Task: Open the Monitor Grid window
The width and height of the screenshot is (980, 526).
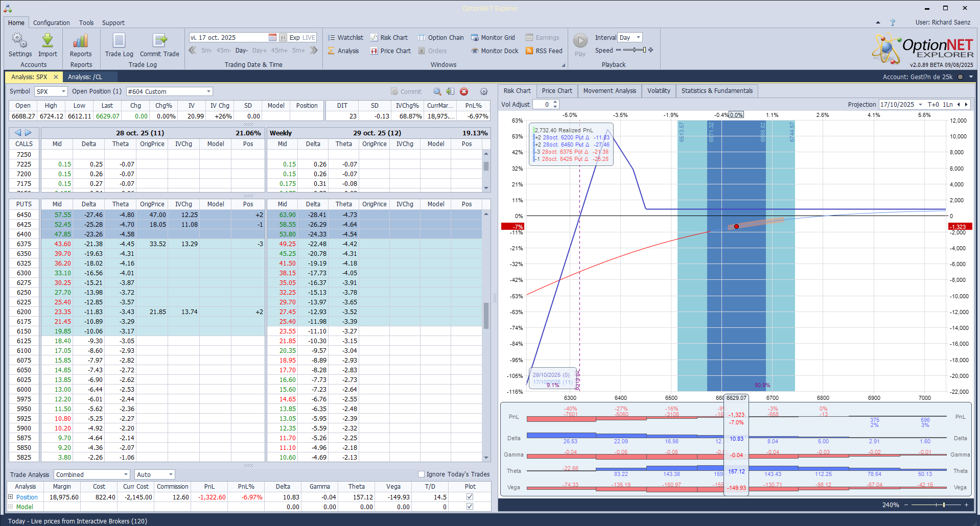Action: [x=493, y=37]
